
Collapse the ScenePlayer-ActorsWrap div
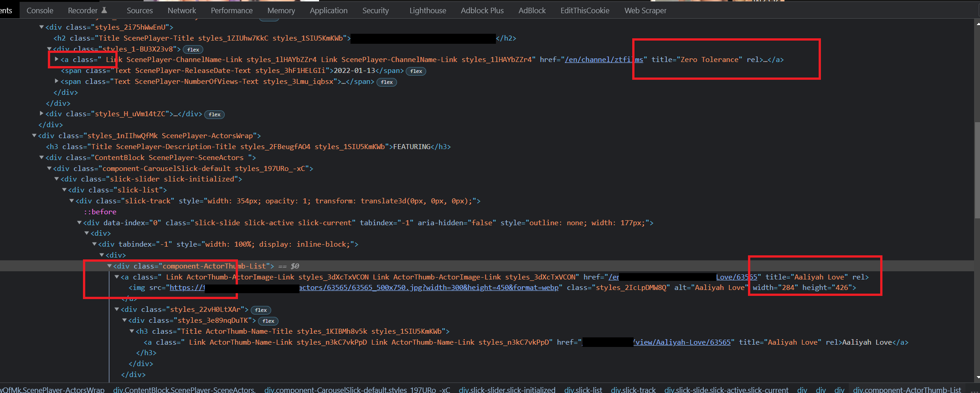click(34, 135)
